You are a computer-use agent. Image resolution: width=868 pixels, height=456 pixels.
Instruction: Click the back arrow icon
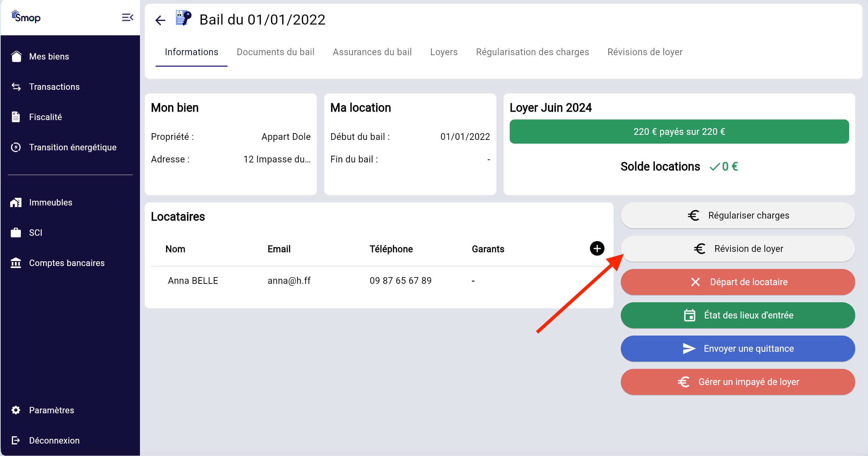[160, 20]
